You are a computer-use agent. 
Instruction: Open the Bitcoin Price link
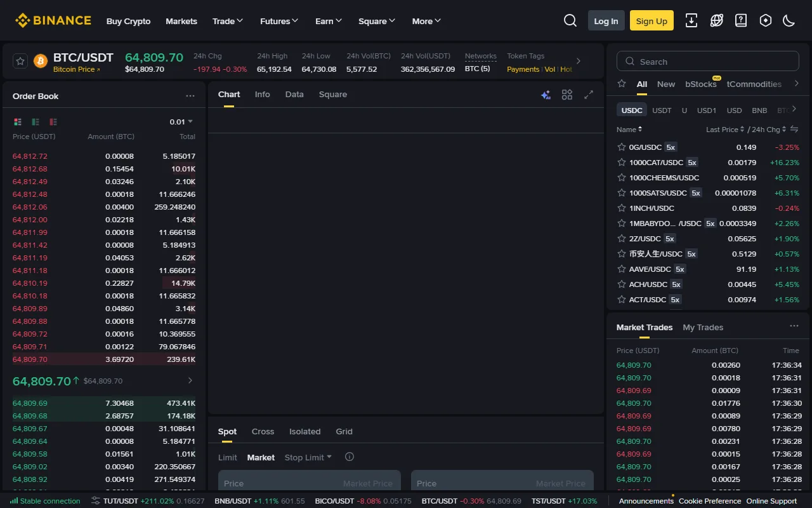pos(76,69)
